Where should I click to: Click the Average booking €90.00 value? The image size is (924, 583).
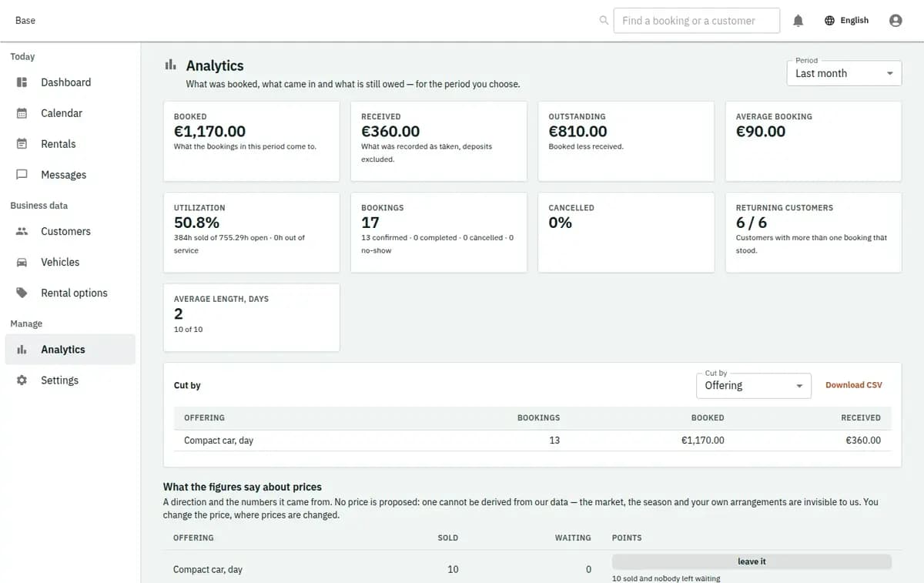761,132
